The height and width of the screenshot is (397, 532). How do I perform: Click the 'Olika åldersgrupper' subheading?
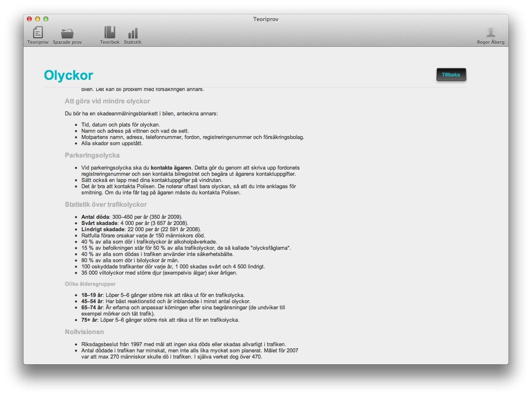pos(90,284)
